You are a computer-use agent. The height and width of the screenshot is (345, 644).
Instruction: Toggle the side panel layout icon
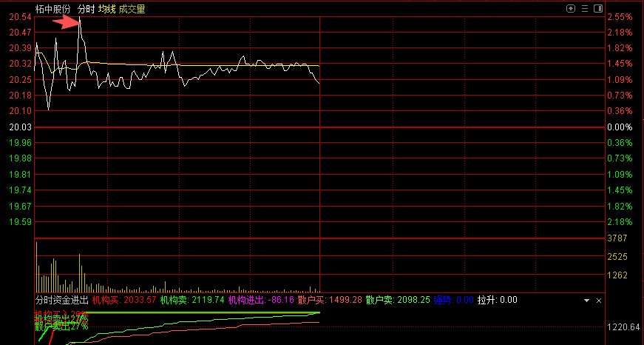(597, 8)
